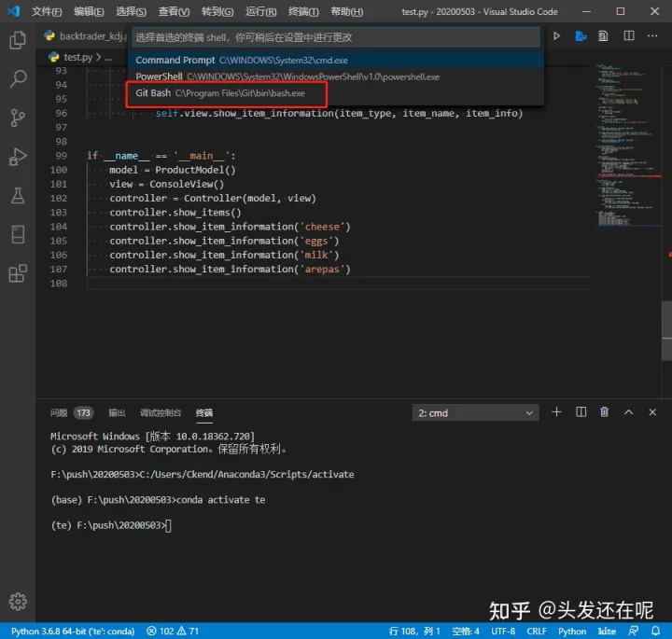This screenshot has width=672, height=639.
Task: Switch to the backtrader_kdj.py editor tab
Action: click(86, 36)
